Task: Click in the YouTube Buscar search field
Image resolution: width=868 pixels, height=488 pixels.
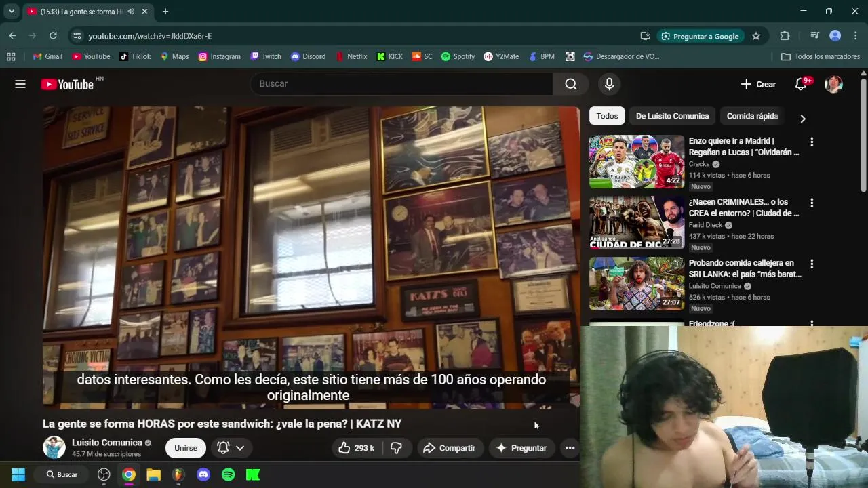Action: 401,84
